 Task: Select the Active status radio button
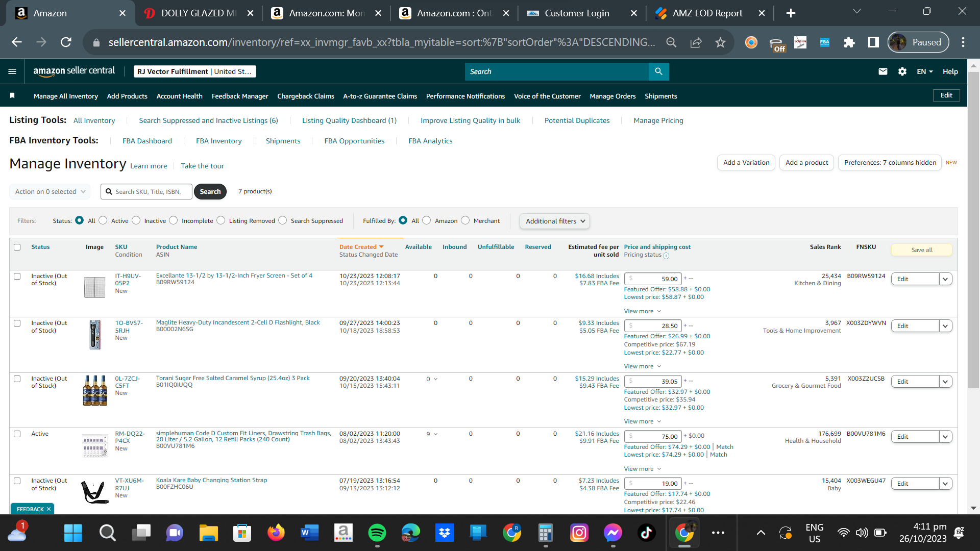point(103,220)
